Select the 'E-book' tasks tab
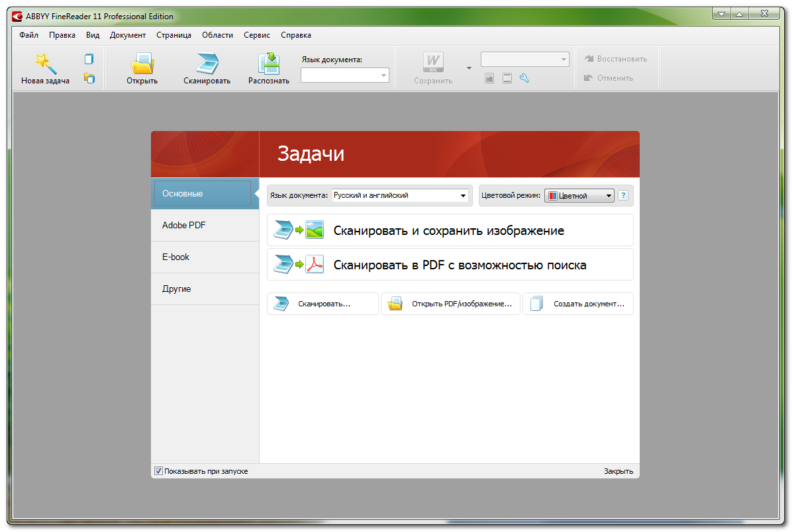Viewport: 792px width, 532px height. point(176,257)
